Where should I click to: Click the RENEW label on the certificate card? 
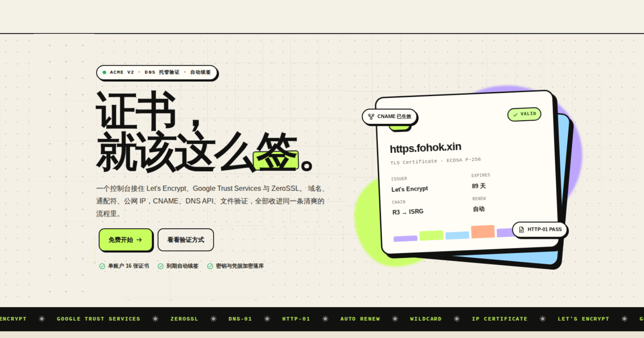(479, 199)
